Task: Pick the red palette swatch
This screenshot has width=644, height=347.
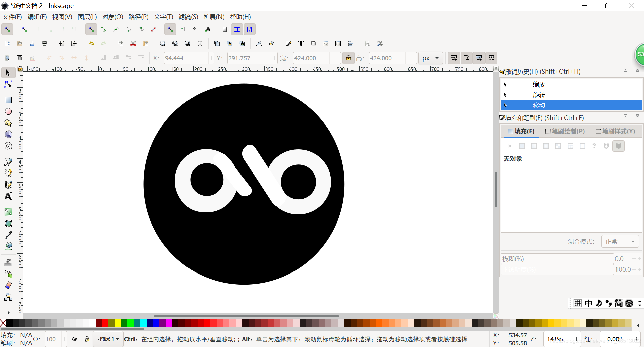Action: (105, 323)
